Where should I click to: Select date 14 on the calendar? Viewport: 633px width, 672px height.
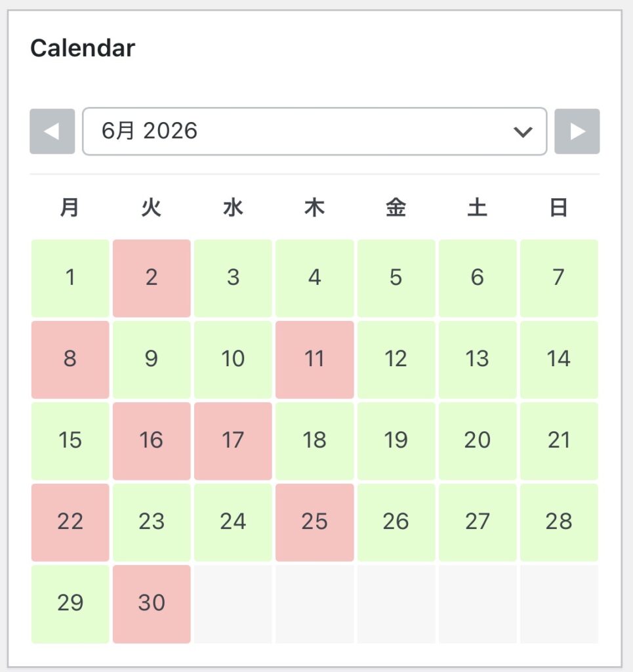pos(558,359)
